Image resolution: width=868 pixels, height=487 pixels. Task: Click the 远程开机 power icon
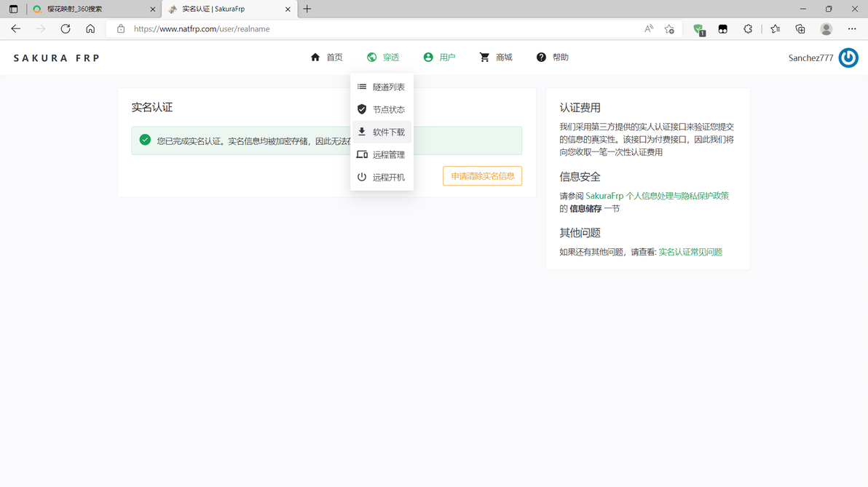point(361,177)
